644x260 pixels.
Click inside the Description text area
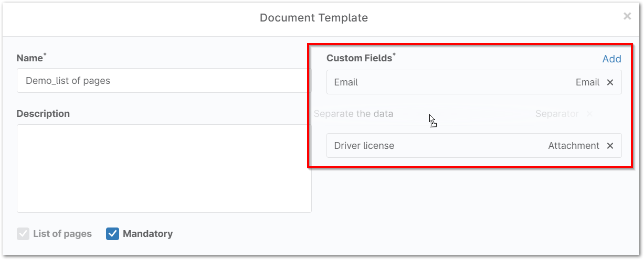click(x=164, y=168)
